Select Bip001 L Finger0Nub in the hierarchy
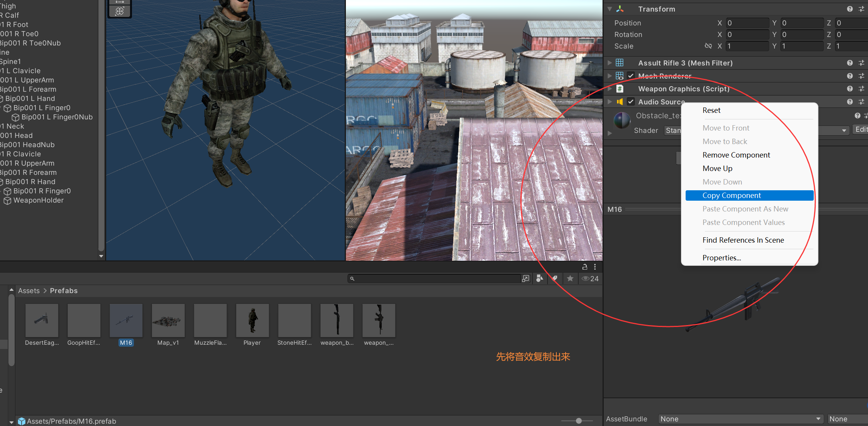868x426 pixels. click(x=57, y=117)
